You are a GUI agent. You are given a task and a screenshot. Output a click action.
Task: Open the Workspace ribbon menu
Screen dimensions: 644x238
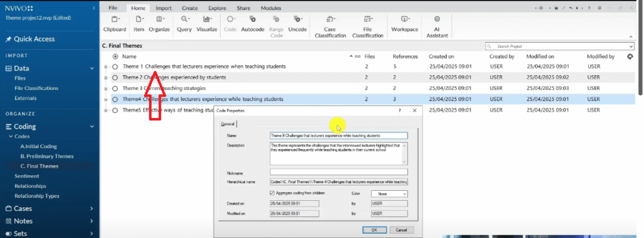(x=404, y=24)
